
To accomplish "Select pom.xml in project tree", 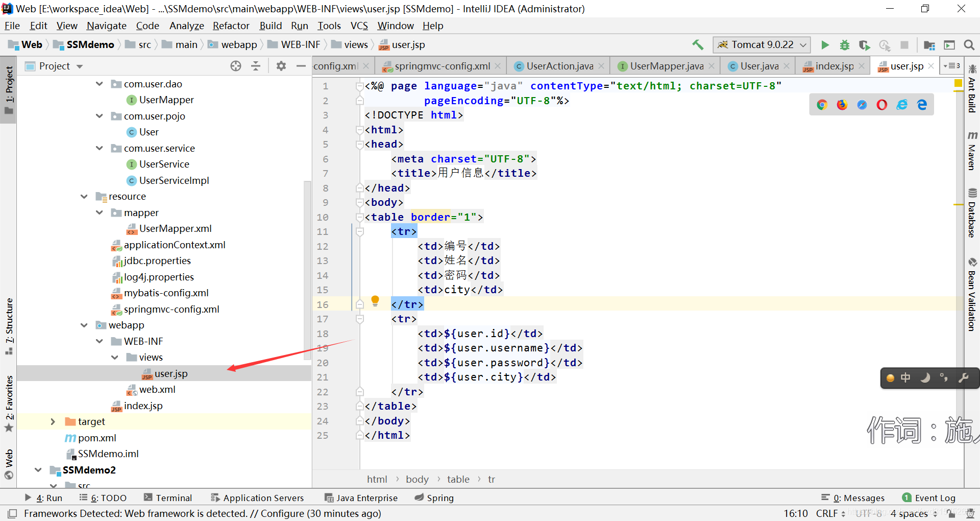I will coord(97,438).
